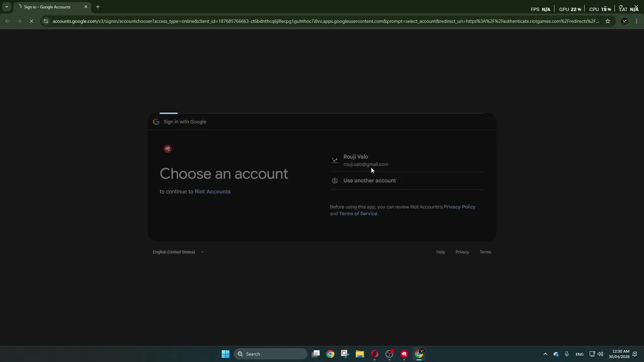Viewport: 644px width, 362px height.
Task: Click the person icon next to Use another account
Action: click(x=335, y=180)
